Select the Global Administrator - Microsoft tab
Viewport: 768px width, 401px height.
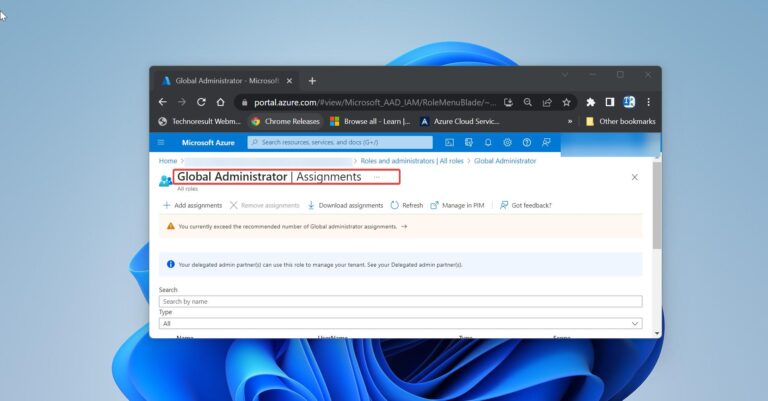pos(226,81)
